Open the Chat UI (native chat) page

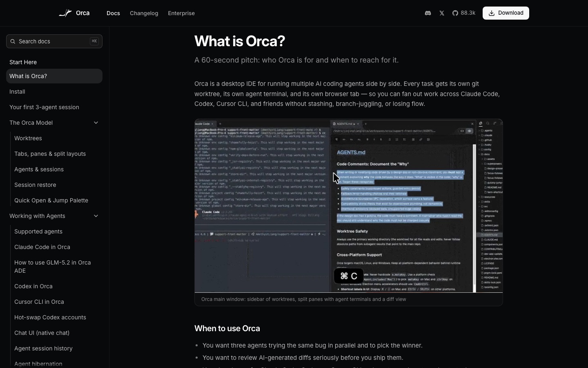coord(42,333)
